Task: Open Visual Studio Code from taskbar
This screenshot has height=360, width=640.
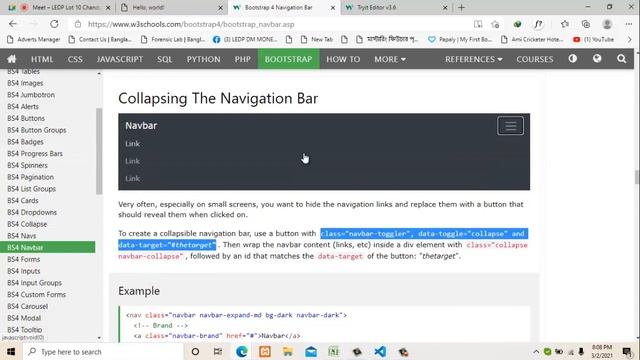Action: [380, 351]
